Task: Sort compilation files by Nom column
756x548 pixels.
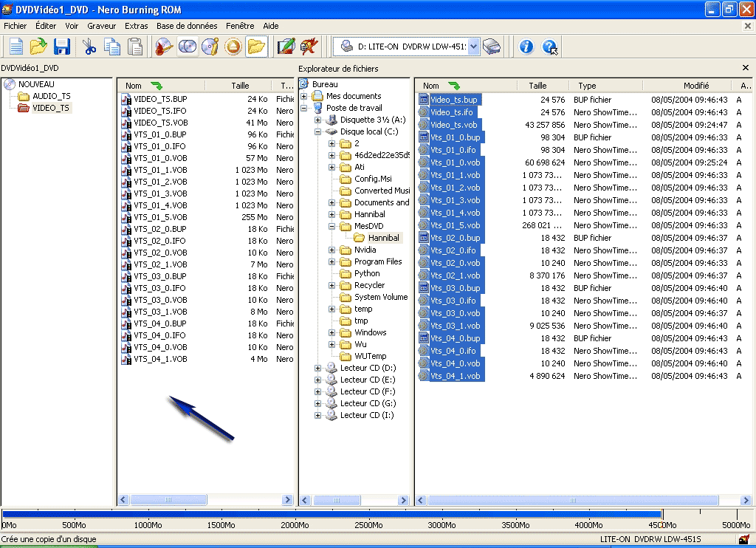Action: tap(162, 86)
